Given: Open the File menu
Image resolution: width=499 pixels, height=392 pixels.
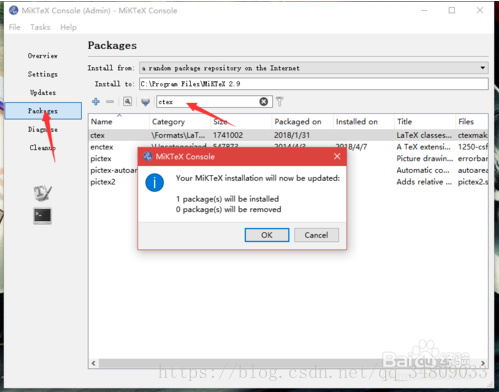Looking at the screenshot, I should click(x=15, y=27).
